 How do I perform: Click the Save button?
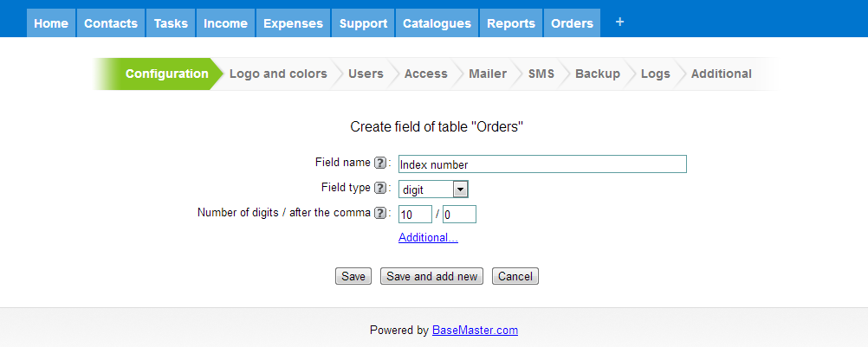coord(353,276)
